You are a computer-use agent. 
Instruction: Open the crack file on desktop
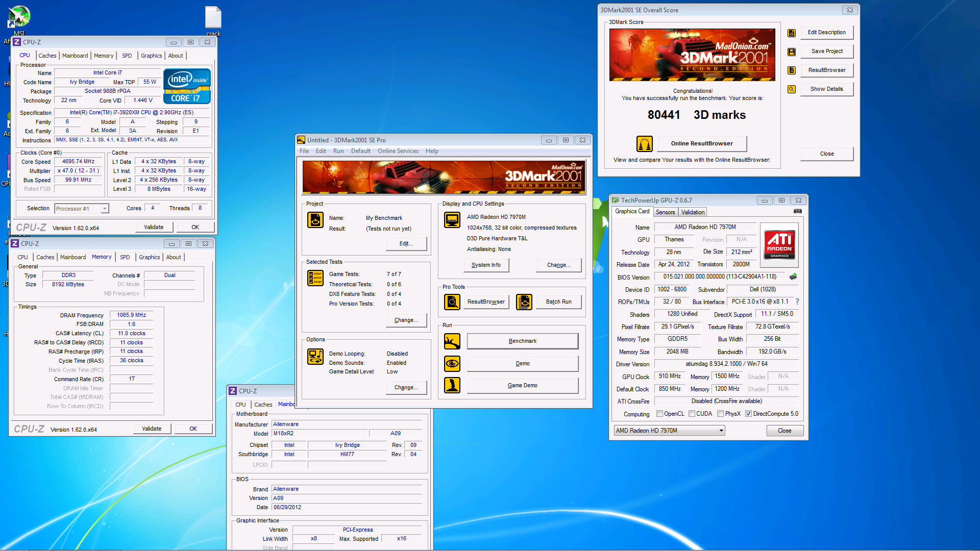click(213, 21)
